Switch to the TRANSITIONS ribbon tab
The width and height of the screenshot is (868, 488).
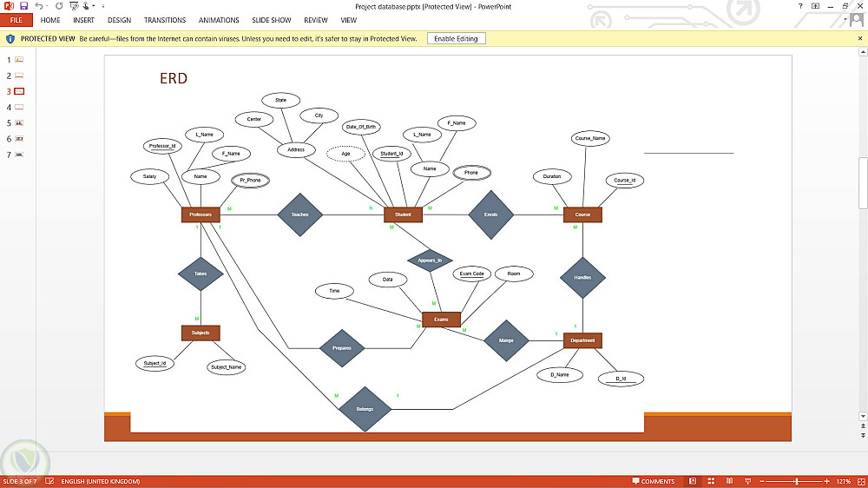165,20
